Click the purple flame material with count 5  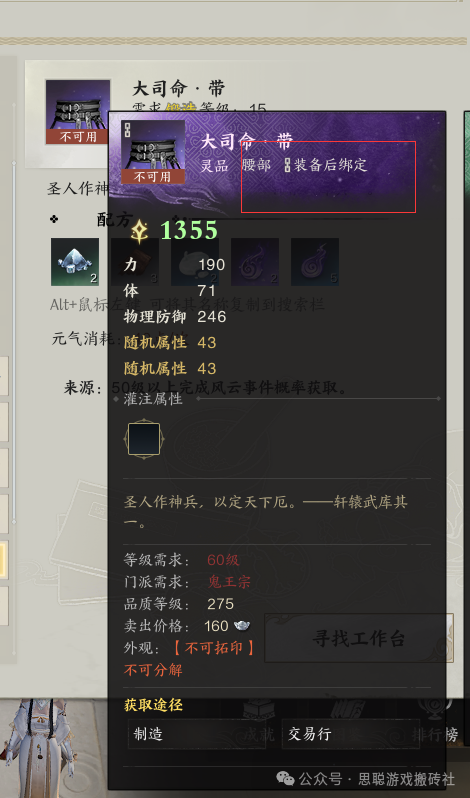coord(315,262)
